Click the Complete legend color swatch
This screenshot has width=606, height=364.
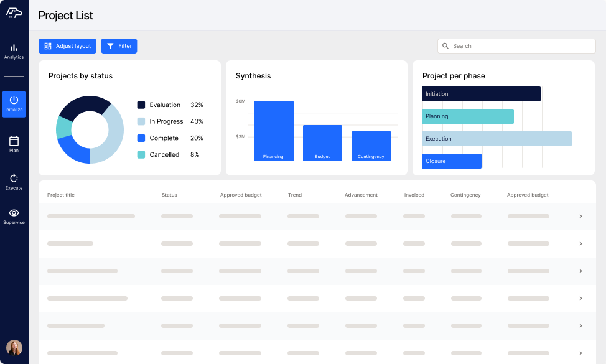[141, 138]
